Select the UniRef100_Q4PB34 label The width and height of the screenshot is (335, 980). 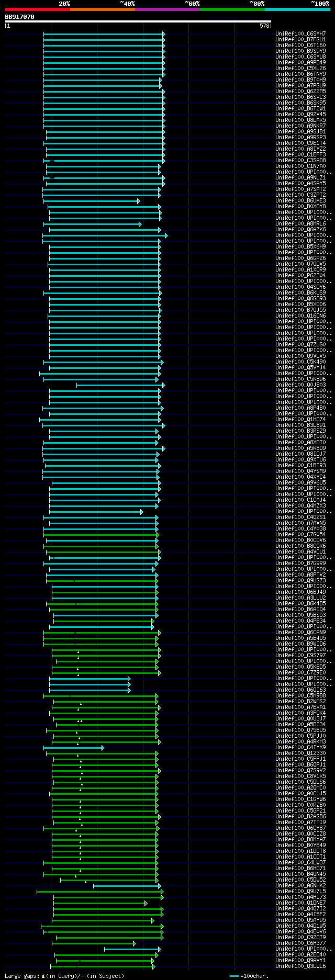click(300, 621)
